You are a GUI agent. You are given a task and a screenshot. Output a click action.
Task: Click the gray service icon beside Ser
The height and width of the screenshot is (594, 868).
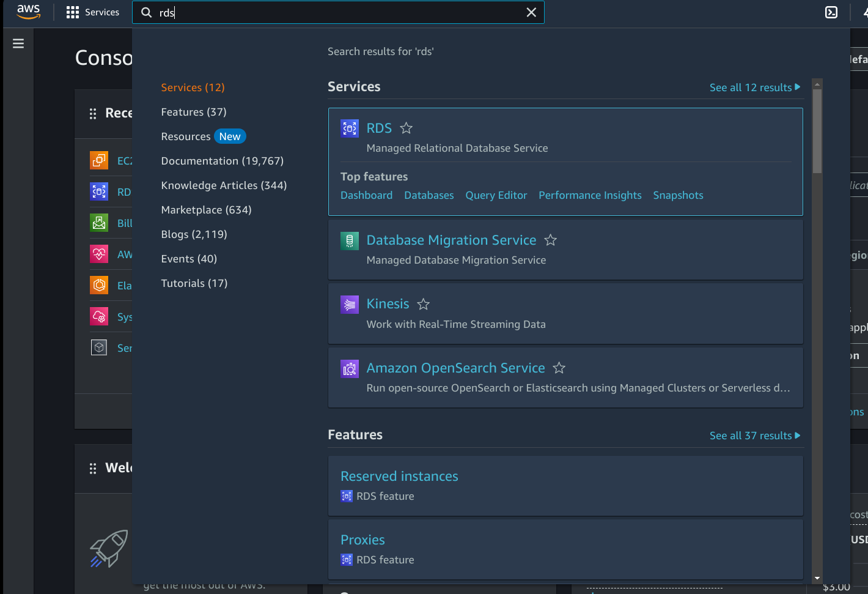point(99,347)
